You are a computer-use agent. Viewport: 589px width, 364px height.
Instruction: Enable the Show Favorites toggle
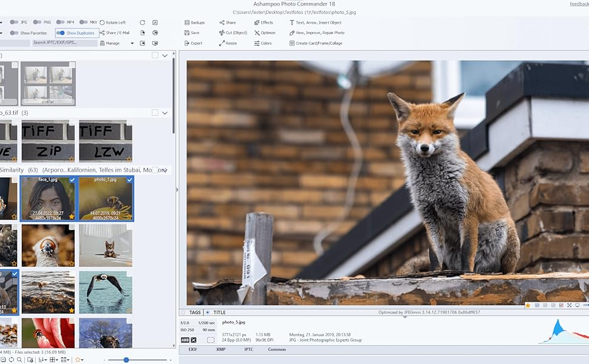[x=14, y=33]
